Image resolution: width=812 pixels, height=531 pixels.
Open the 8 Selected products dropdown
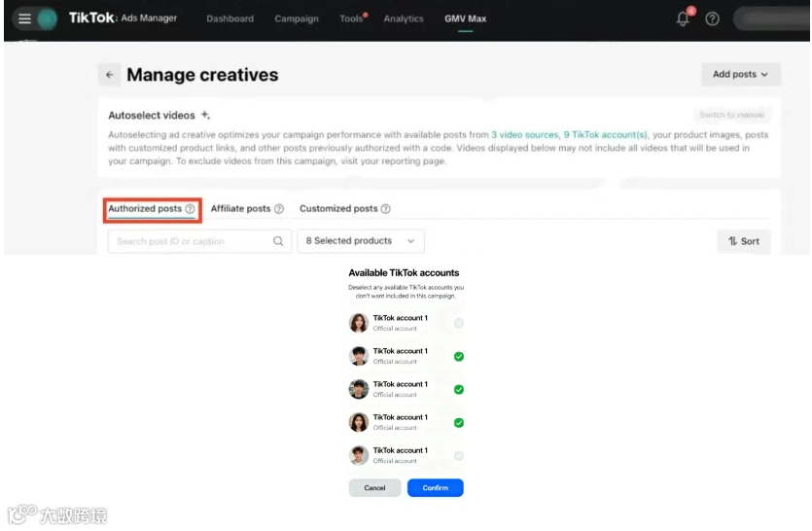361,241
